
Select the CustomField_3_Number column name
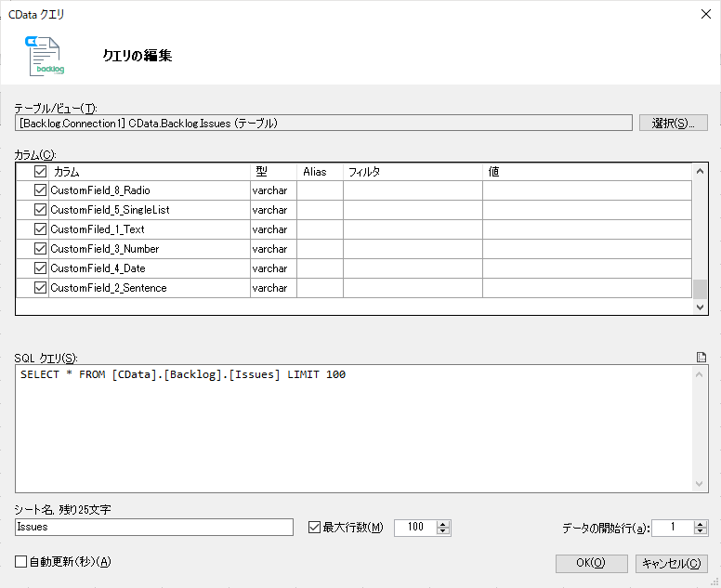(105, 249)
